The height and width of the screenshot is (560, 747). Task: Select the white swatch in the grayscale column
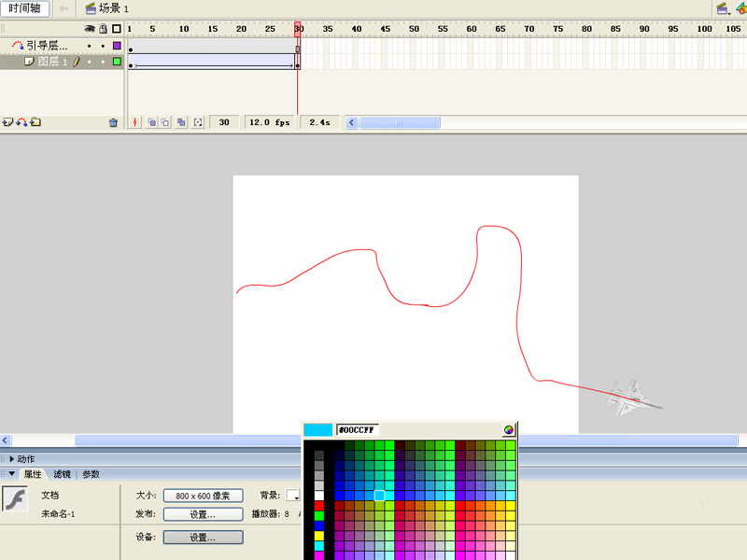coord(319,496)
